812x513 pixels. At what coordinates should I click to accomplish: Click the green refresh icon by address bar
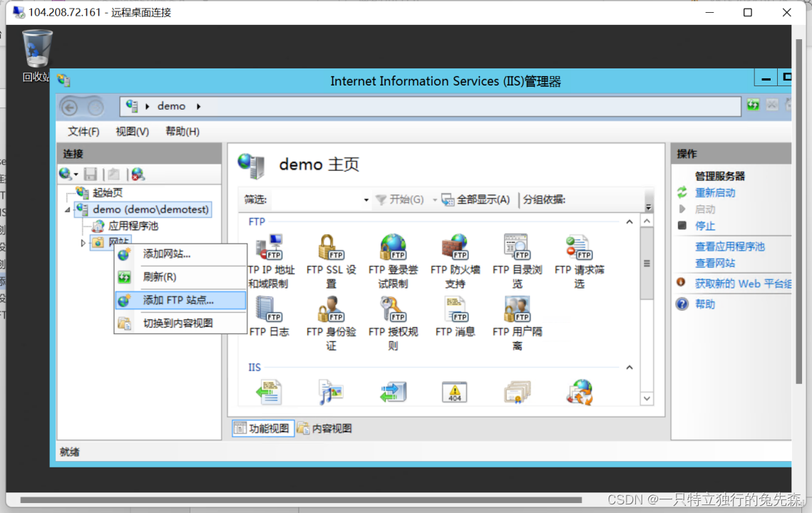753,105
